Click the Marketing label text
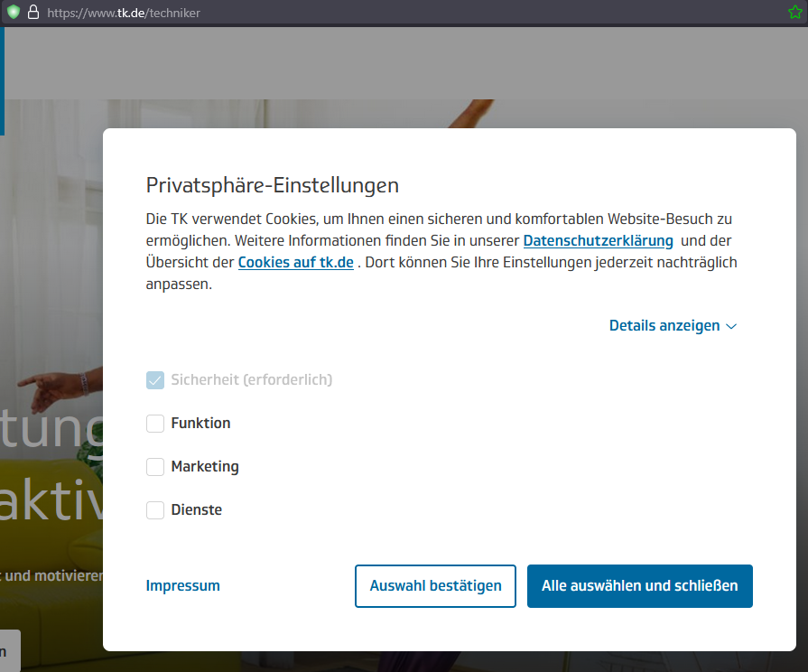808x672 pixels. click(x=205, y=467)
